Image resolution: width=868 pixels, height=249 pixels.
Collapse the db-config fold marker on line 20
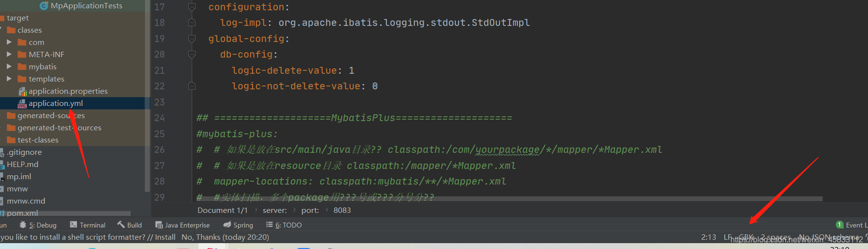coord(192,54)
